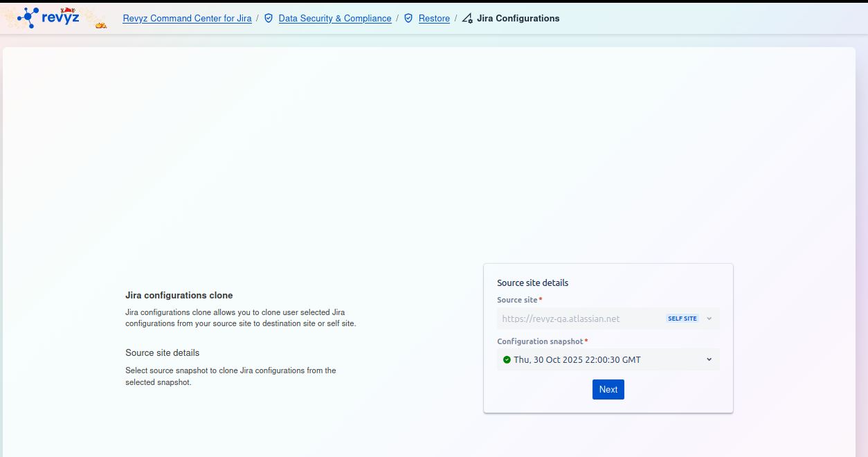Image resolution: width=868 pixels, height=457 pixels.
Task: Click the bold Jira configurations clone heading
Action: click(179, 295)
